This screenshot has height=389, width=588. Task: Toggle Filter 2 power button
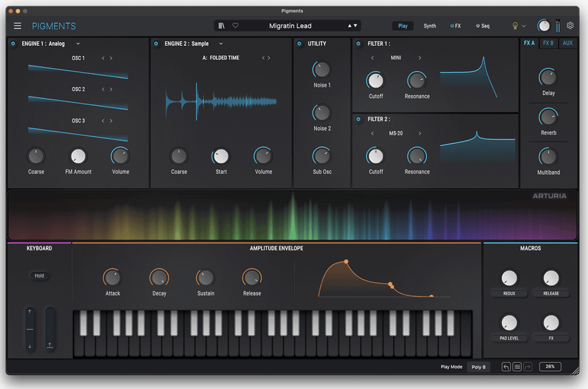point(358,119)
